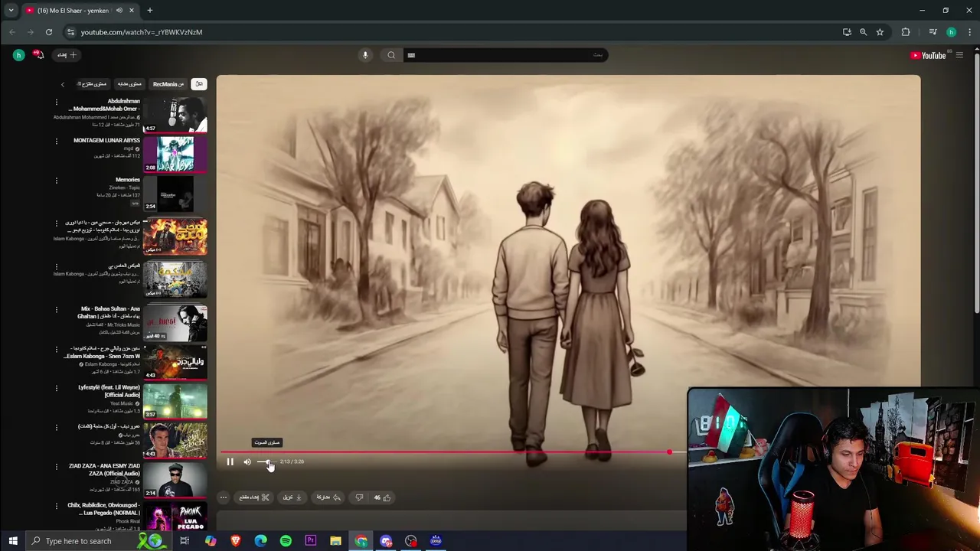Open the three-dot more actions below the video
The image size is (980, 551).
[224, 497]
